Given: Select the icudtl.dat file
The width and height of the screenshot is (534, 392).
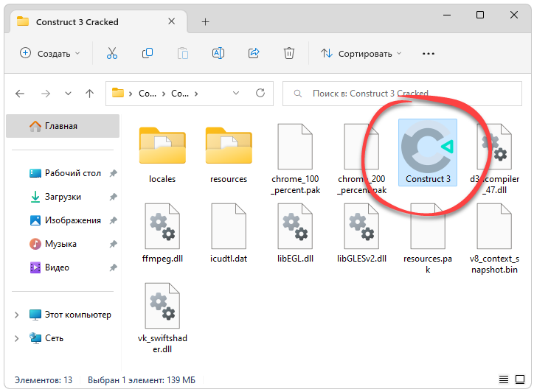Looking at the screenshot, I should point(229,234).
